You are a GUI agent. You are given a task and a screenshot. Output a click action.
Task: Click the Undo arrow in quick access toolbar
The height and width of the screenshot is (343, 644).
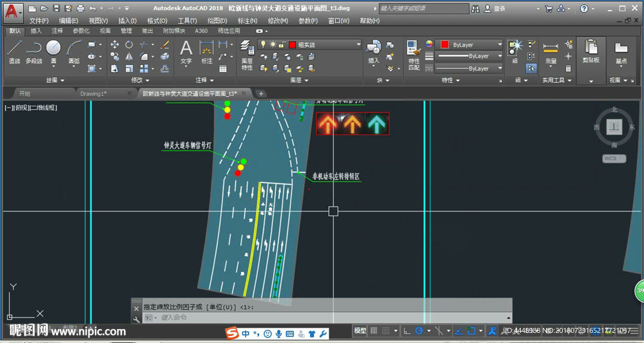pos(92,8)
